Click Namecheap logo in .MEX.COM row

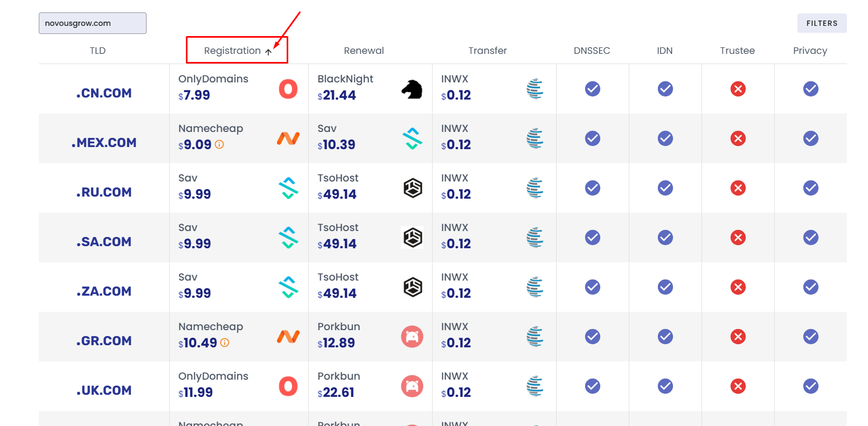point(288,138)
